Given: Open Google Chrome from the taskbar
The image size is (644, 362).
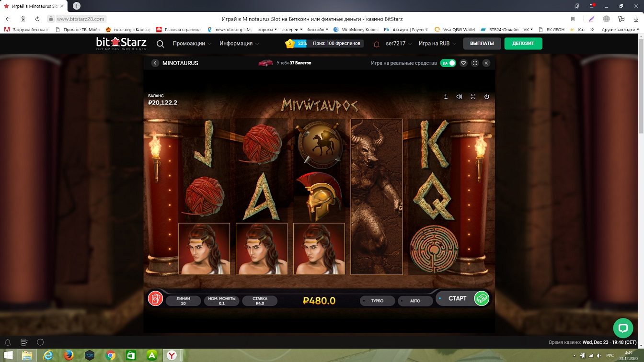Looking at the screenshot, I should click(x=110, y=355).
